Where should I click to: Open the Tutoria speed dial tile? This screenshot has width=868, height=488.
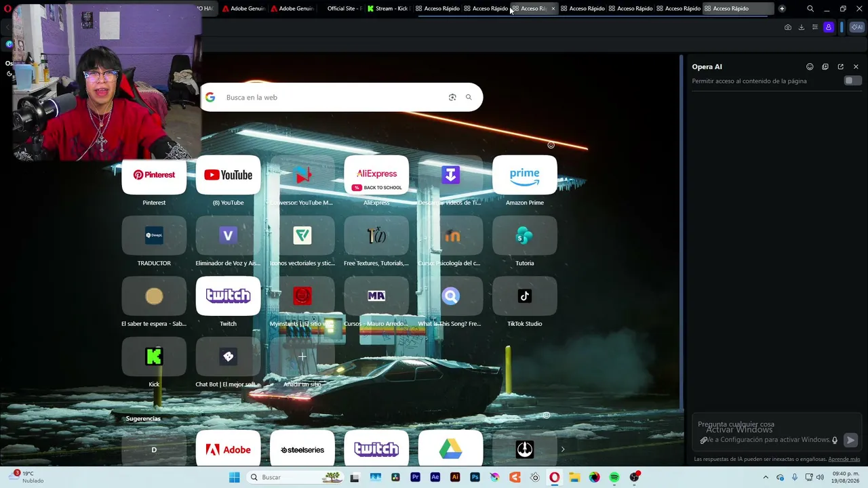click(x=525, y=236)
